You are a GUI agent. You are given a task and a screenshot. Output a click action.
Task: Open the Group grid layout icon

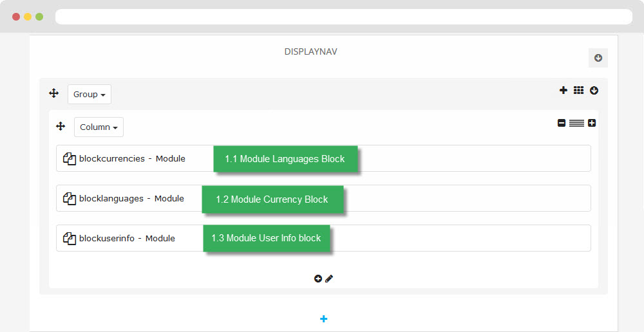(x=579, y=90)
